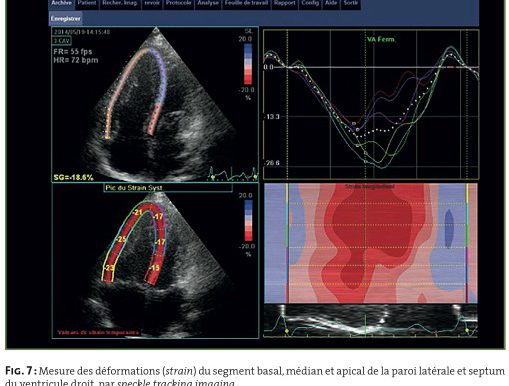
Task: Click the lower strain color scale bar
Action: pyautogui.click(x=248, y=220)
